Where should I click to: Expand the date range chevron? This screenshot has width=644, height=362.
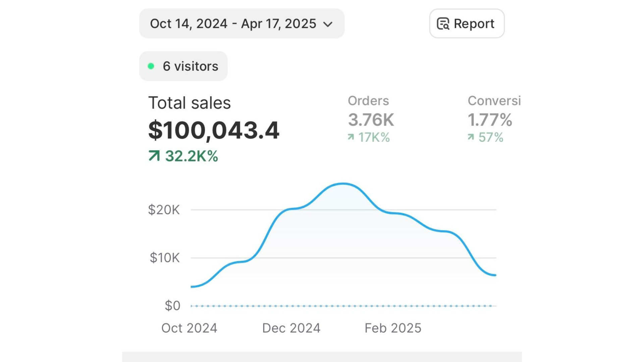pos(328,24)
